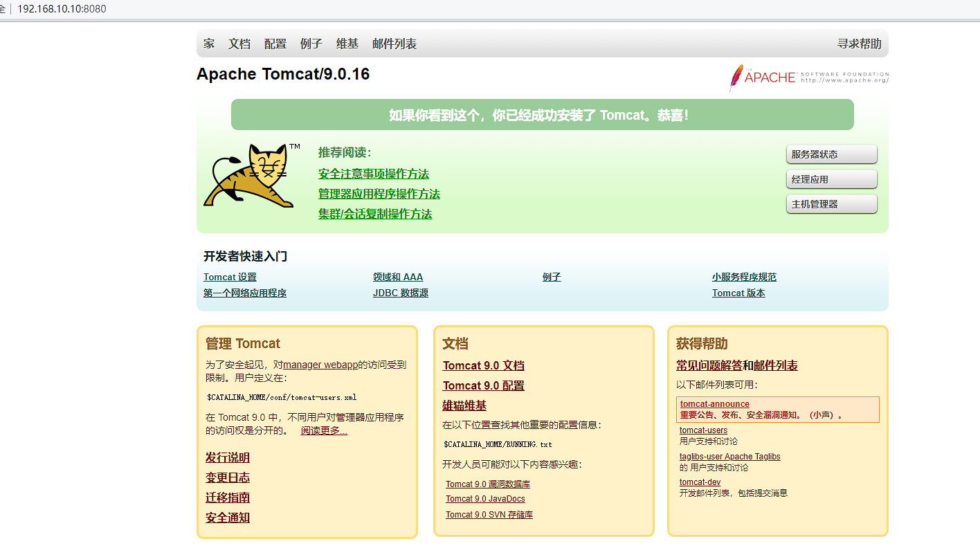Click the $CATALINA_HOME/conf/tomcat-users.xml path text
Screen dimensions: 980x557
pos(282,398)
